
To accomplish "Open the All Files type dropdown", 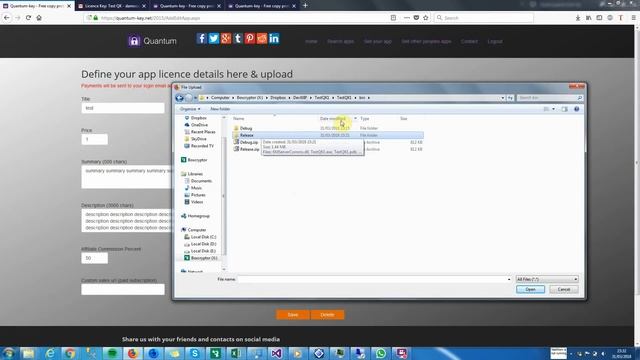I will (547, 279).
